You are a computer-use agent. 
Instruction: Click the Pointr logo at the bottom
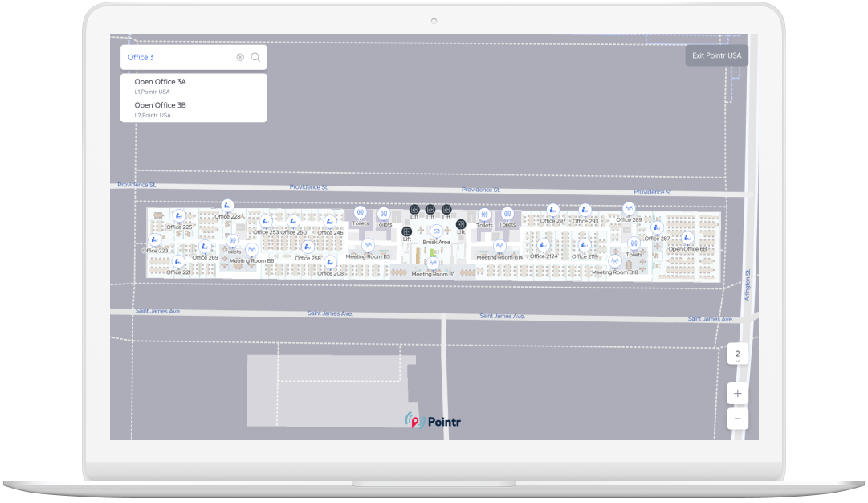pyautogui.click(x=432, y=420)
